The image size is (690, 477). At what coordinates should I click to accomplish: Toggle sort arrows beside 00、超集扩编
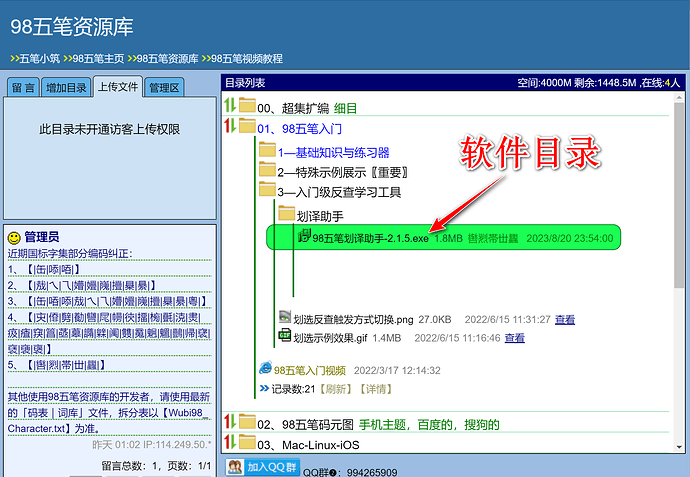coord(230,107)
